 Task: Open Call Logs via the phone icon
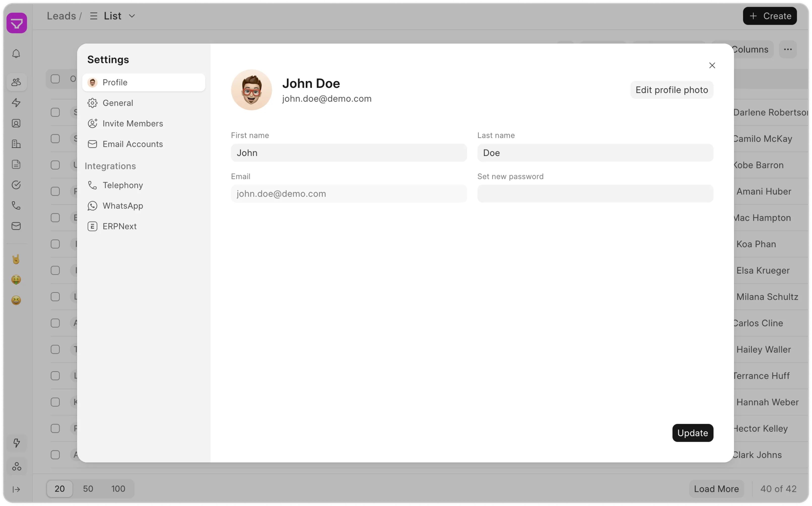16,205
